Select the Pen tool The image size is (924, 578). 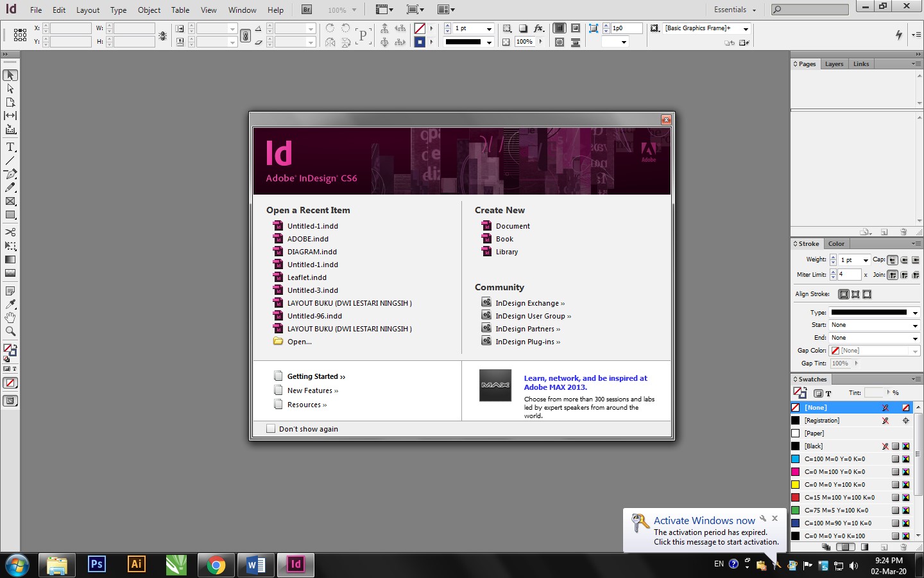10,174
